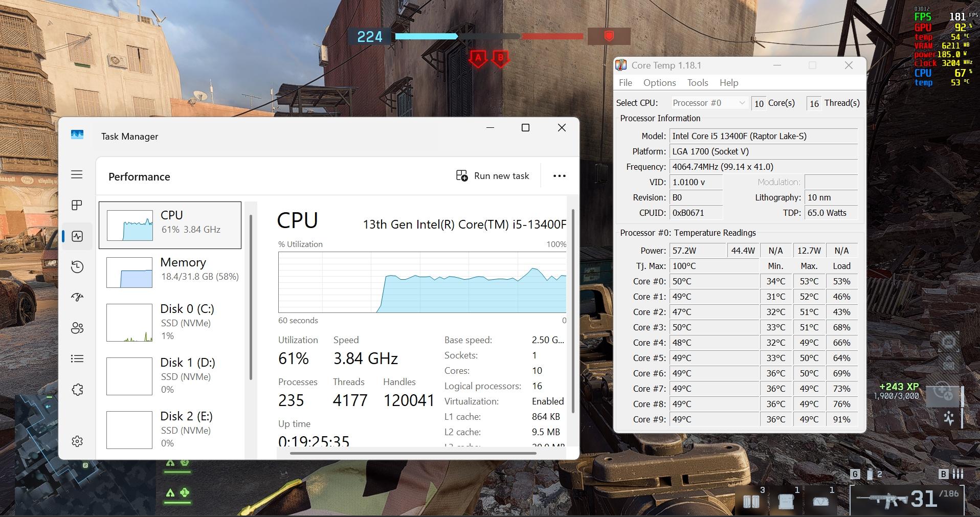Minimize the Core Temp window
The height and width of the screenshot is (517, 980).
[x=777, y=65]
